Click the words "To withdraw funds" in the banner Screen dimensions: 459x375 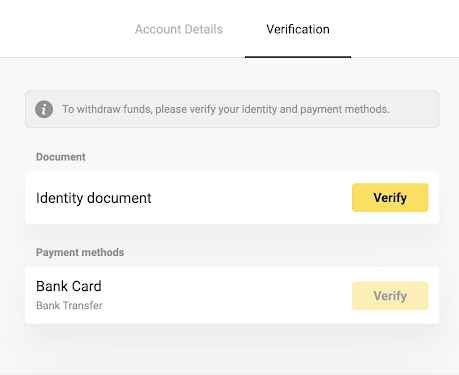[x=107, y=109]
